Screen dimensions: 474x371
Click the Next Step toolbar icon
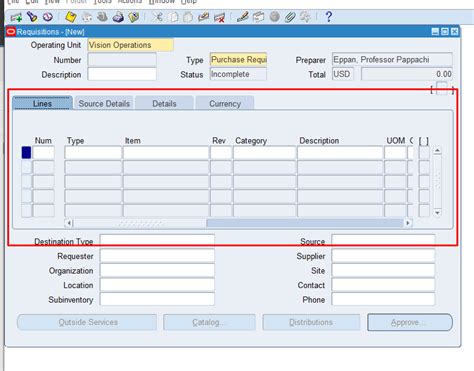(x=87, y=17)
